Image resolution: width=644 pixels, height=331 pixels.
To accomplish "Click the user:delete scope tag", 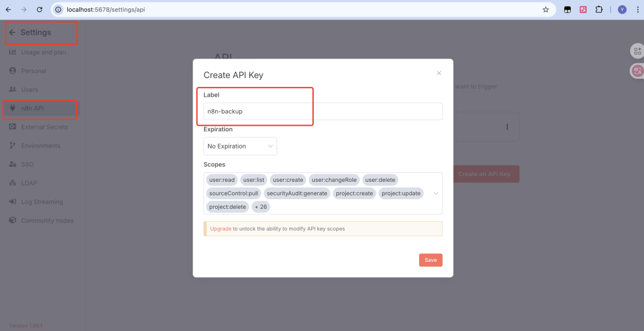I will (380, 180).
